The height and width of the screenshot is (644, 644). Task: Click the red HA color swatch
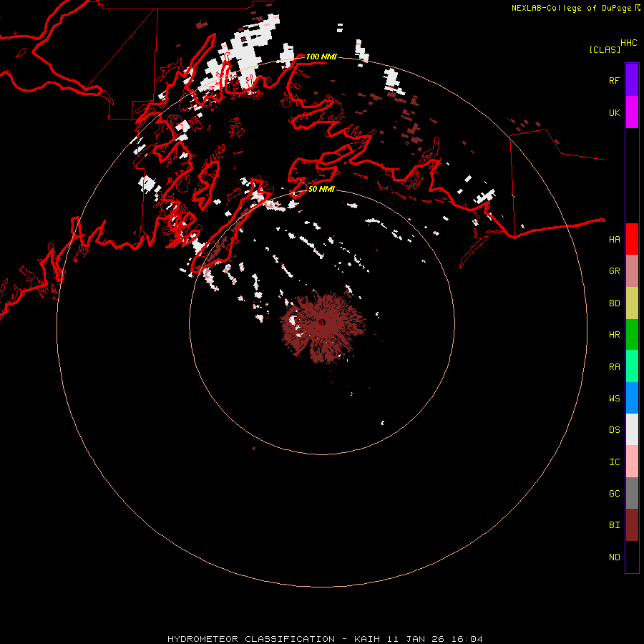[x=632, y=239]
